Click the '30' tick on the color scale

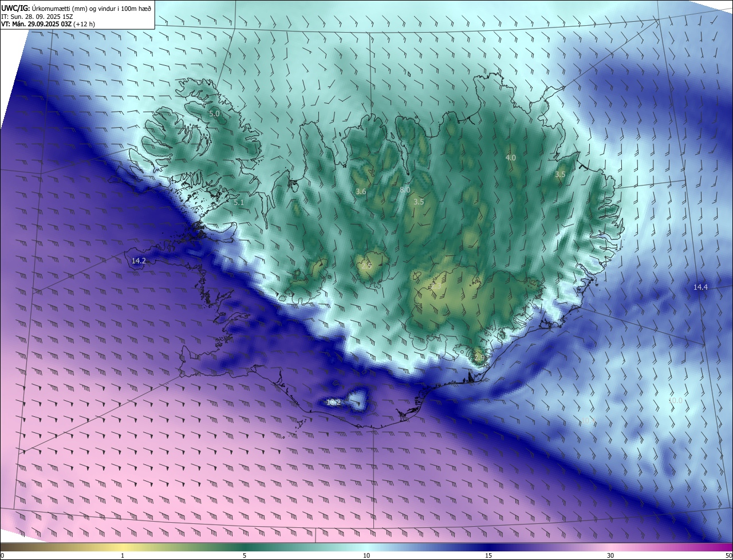(x=610, y=555)
